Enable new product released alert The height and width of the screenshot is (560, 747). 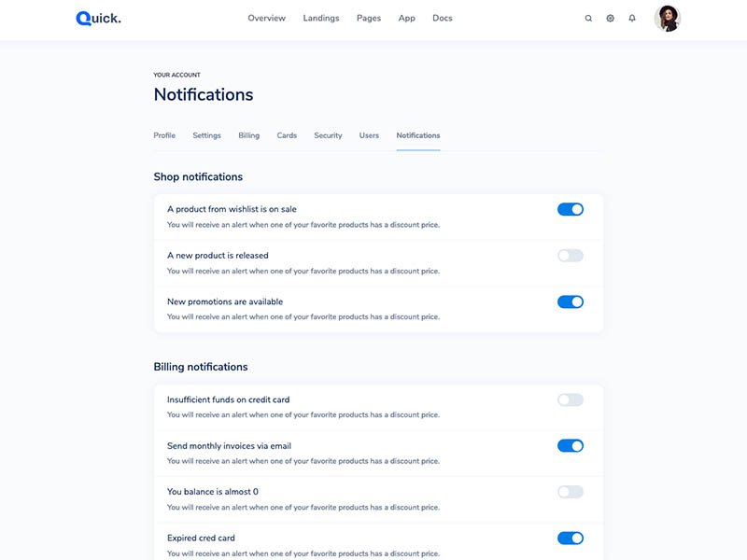coord(571,256)
